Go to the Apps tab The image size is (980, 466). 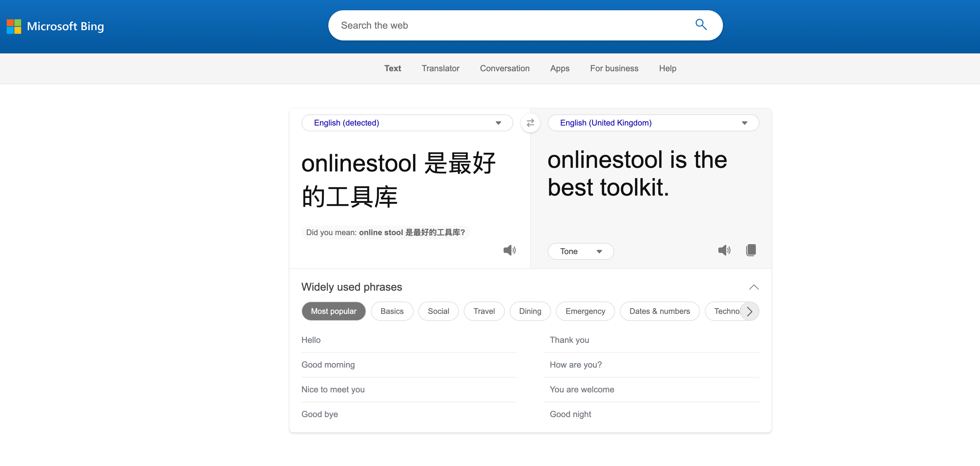point(559,69)
